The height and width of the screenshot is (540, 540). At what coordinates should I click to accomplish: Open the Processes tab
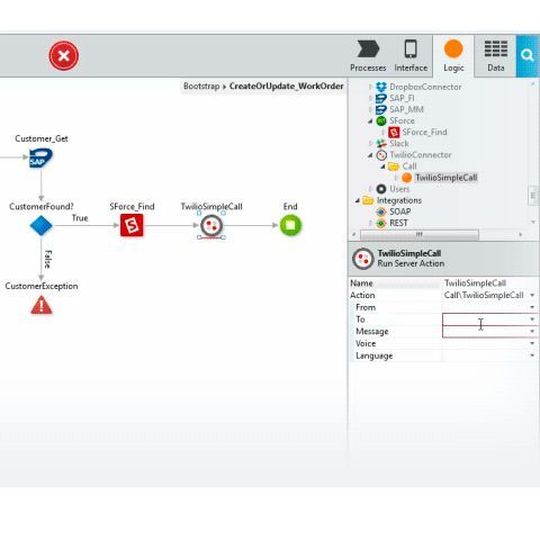(368, 56)
